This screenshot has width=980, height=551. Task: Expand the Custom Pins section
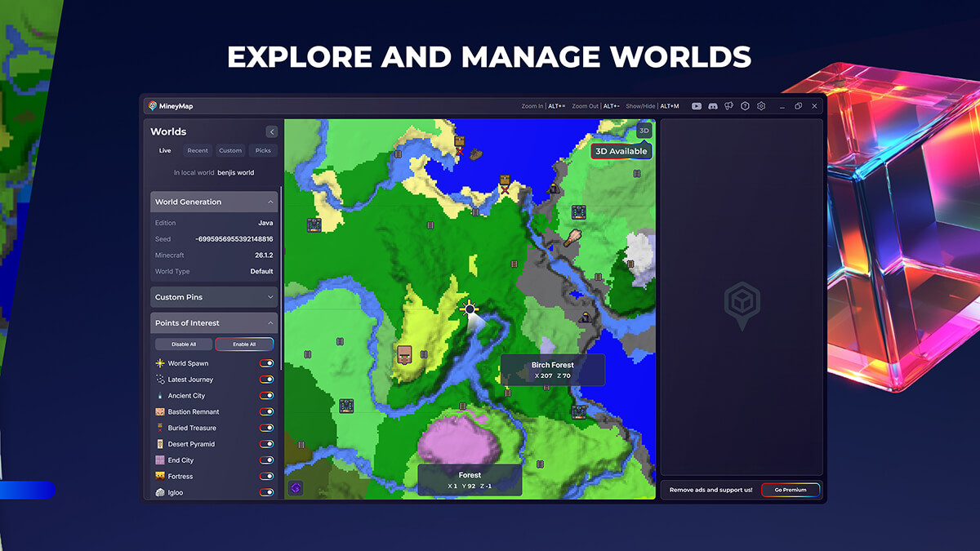[x=214, y=297]
